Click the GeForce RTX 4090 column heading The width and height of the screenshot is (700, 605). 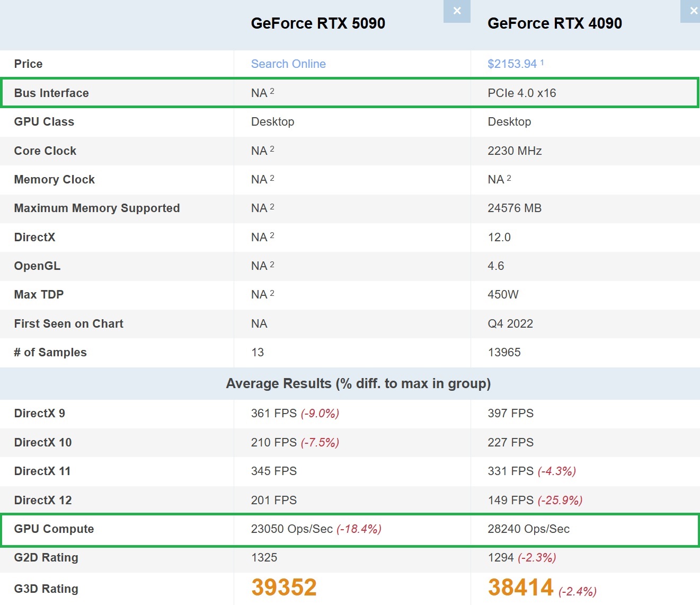pyautogui.click(x=554, y=23)
